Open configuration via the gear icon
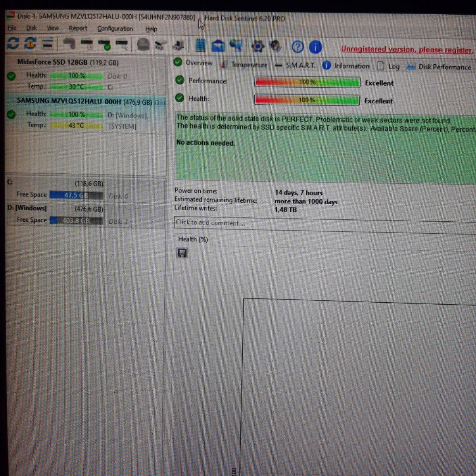The height and width of the screenshot is (476, 476). click(x=258, y=47)
